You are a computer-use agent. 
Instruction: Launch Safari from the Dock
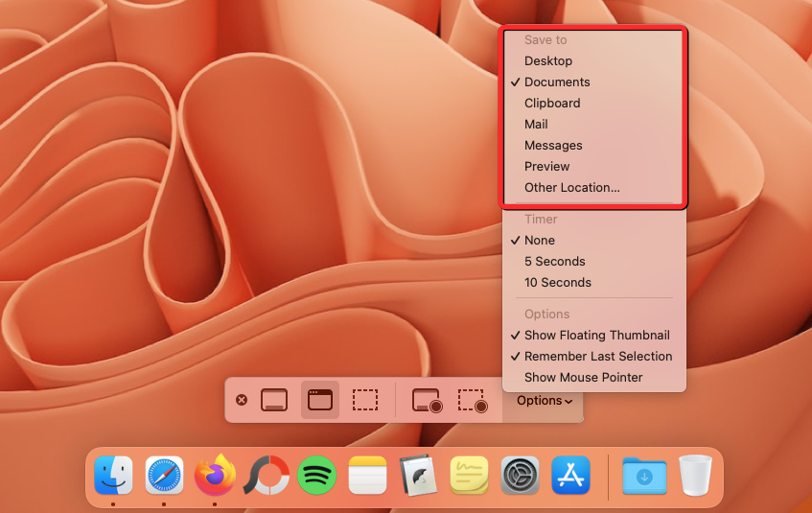pyautogui.click(x=164, y=475)
